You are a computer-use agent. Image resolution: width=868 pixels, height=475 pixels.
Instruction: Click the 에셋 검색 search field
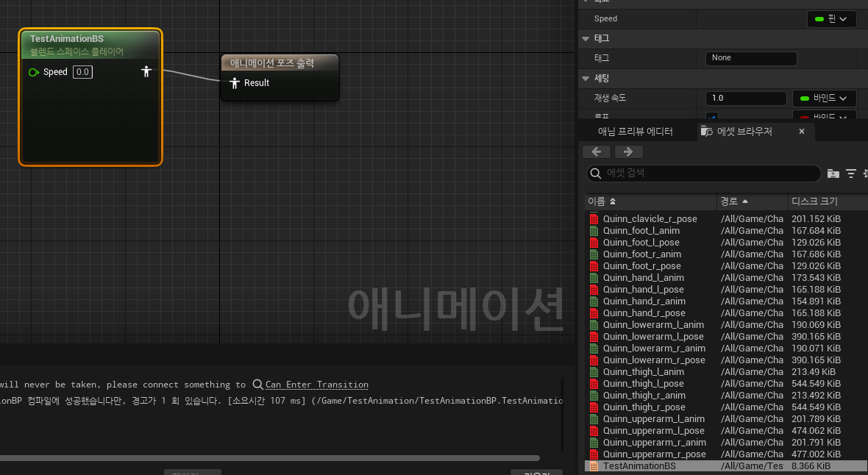pos(703,174)
